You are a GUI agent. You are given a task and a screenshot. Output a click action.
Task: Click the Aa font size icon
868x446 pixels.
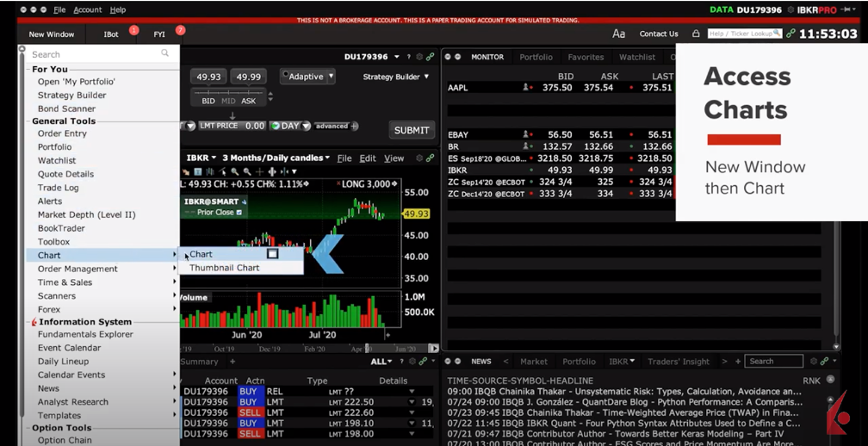click(618, 34)
